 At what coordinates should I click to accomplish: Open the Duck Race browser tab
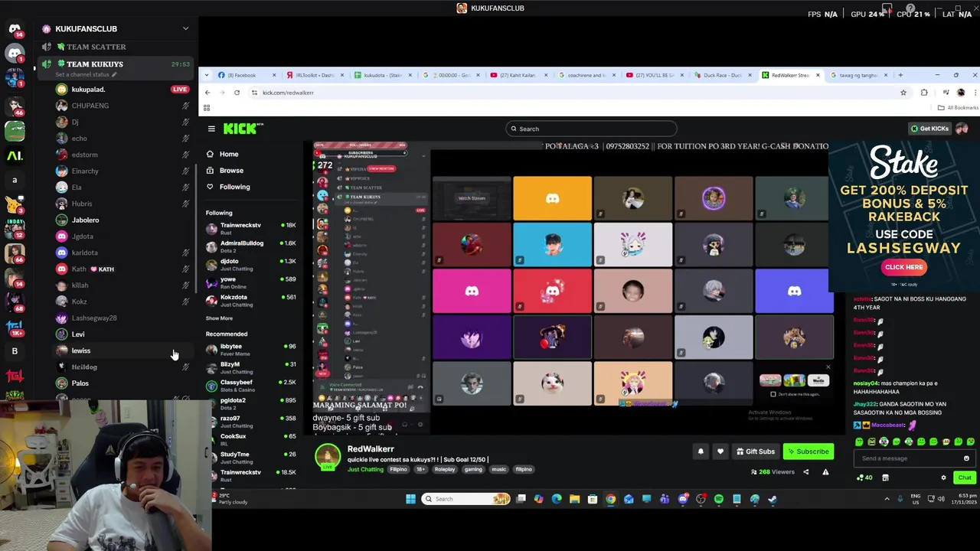pyautogui.click(x=723, y=75)
